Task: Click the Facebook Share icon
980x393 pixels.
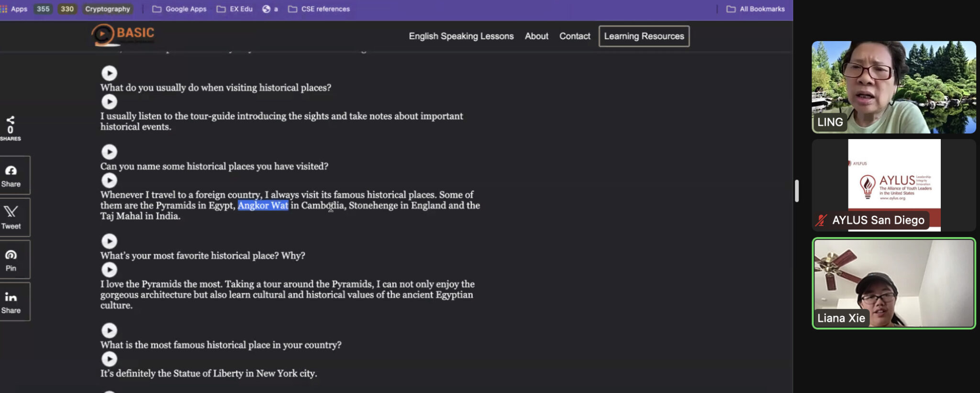Action: (x=11, y=175)
